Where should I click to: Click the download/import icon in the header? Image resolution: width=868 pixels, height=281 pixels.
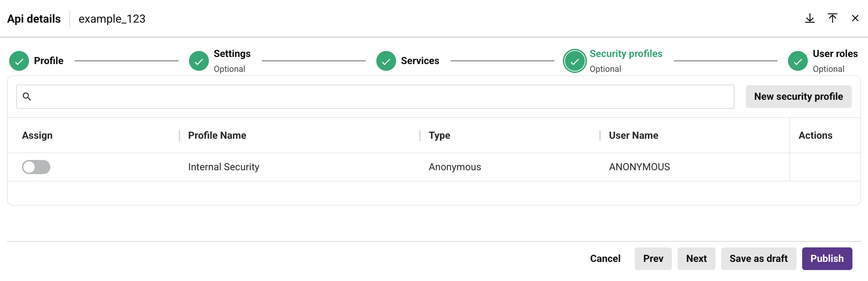click(x=810, y=18)
